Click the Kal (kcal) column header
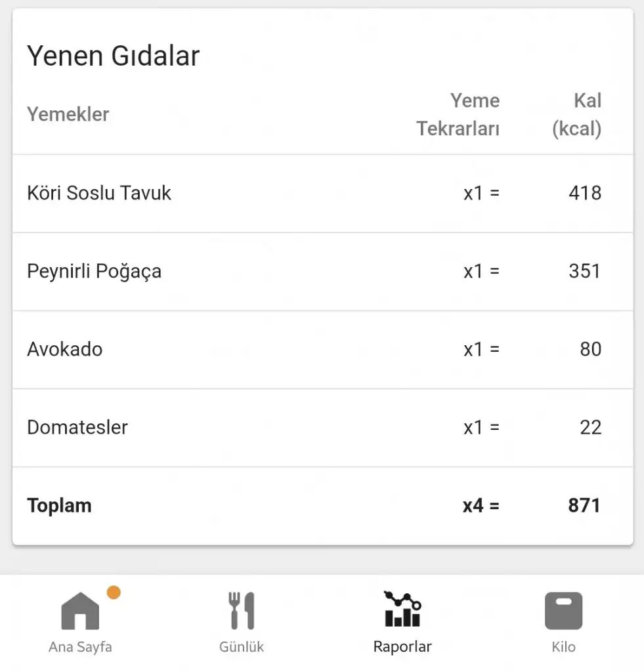Screen dimensions: 644x672 (577, 114)
